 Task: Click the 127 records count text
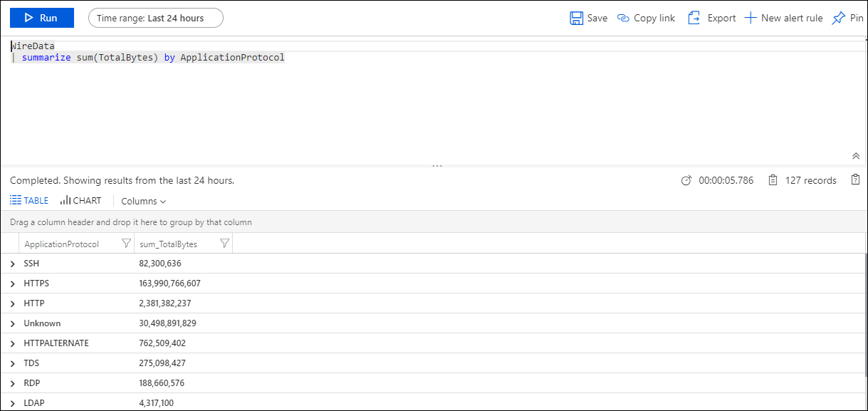point(811,181)
